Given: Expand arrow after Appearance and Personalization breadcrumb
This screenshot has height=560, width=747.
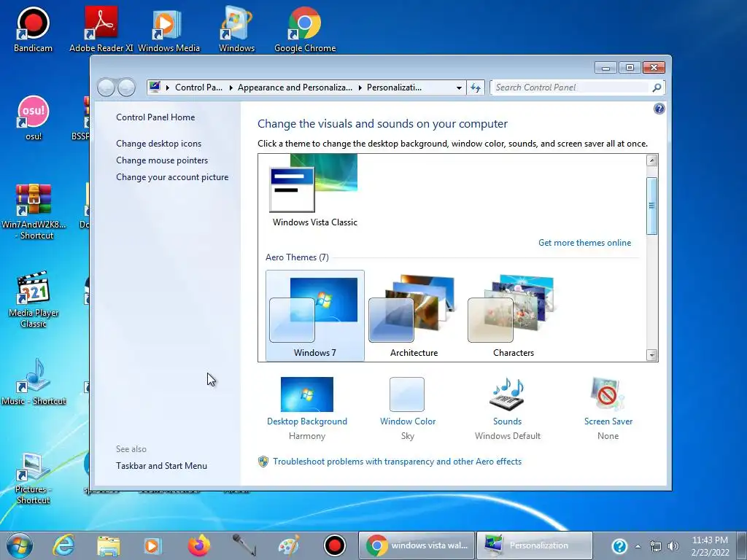Looking at the screenshot, I should pos(360,87).
